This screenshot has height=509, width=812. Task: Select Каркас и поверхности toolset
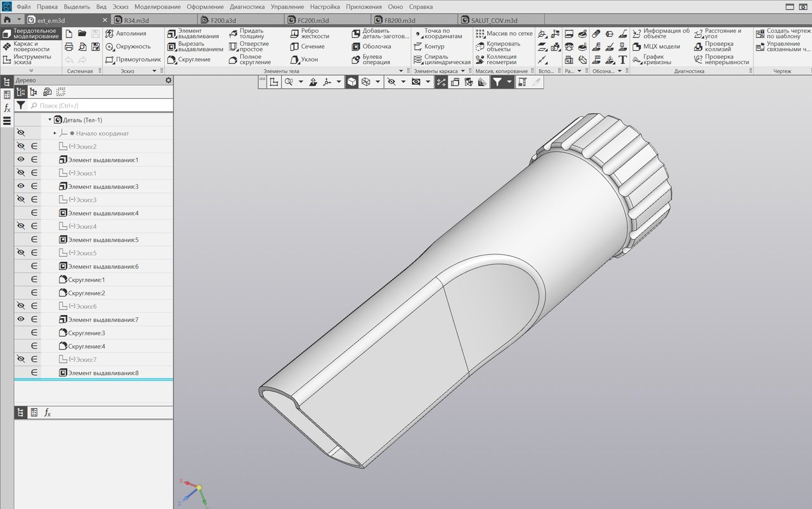[30, 46]
